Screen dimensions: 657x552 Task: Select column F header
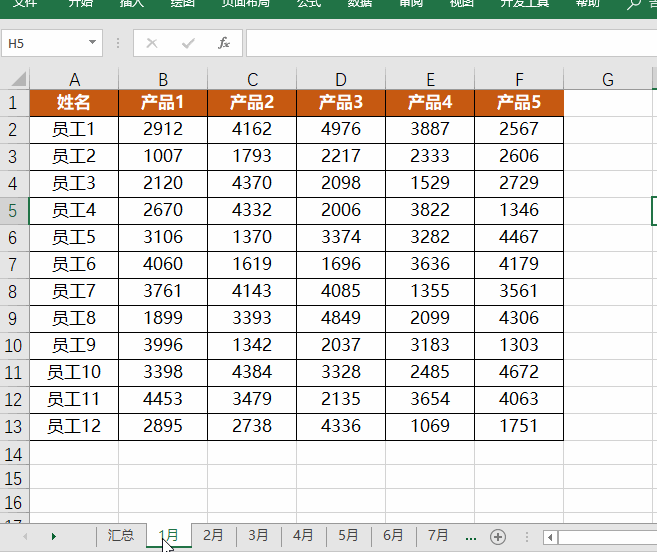pos(519,79)
